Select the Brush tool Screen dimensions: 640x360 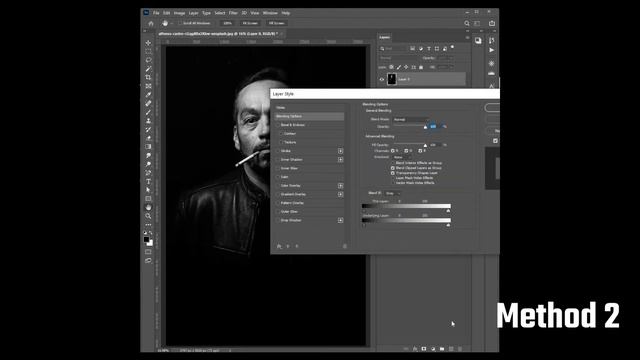point(148,112)
